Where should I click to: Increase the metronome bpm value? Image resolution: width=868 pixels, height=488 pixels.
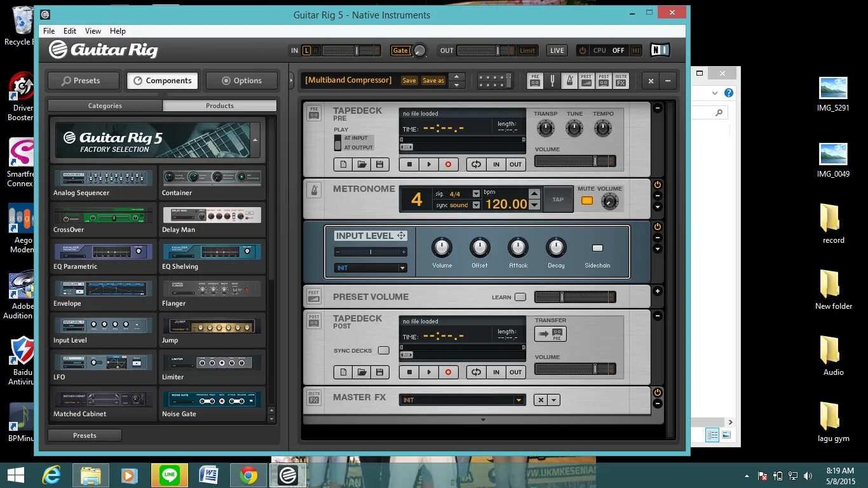[534, 194]
